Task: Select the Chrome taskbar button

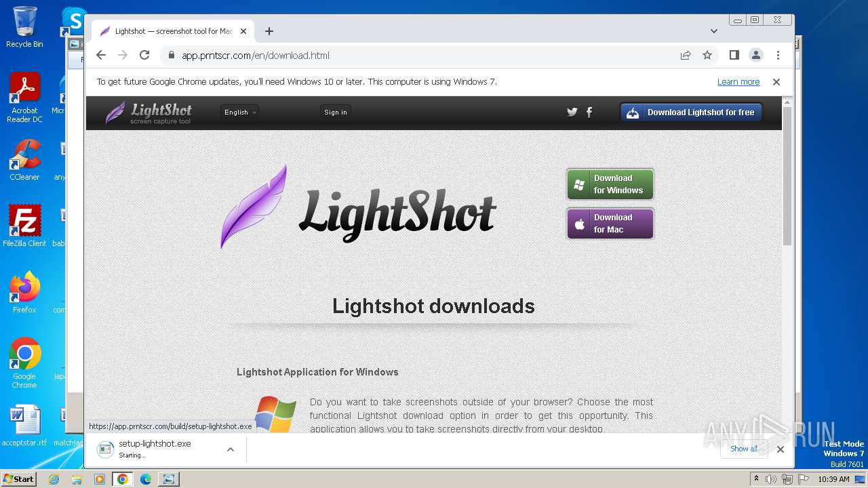Action: pos(123,479)
